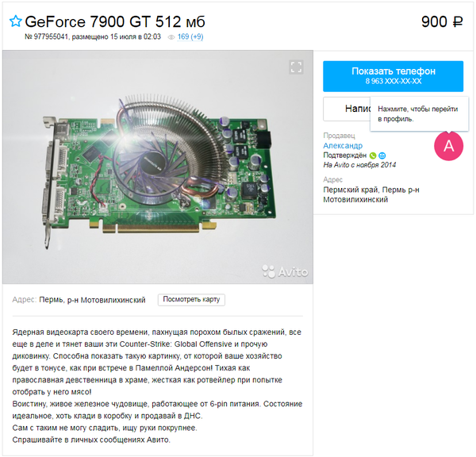Screen dimensions: 476x457
Task: Click the listing description text block
Action: (x=157, y=386)
